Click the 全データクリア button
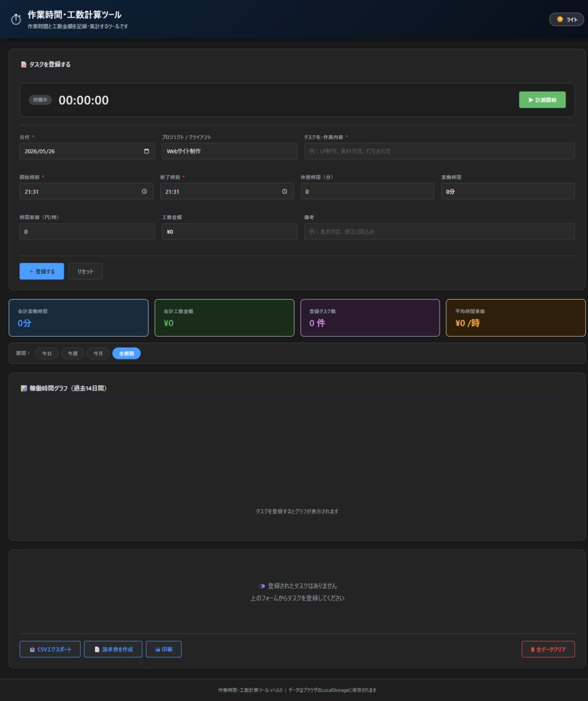Viewport: 588px width, 701px height. tap(548, 649)
